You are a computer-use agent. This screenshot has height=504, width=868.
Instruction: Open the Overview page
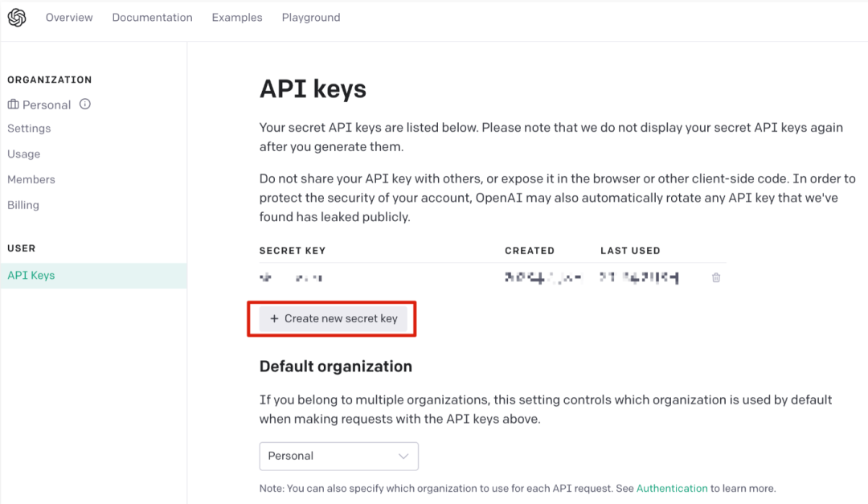click(x=69, y=18)
